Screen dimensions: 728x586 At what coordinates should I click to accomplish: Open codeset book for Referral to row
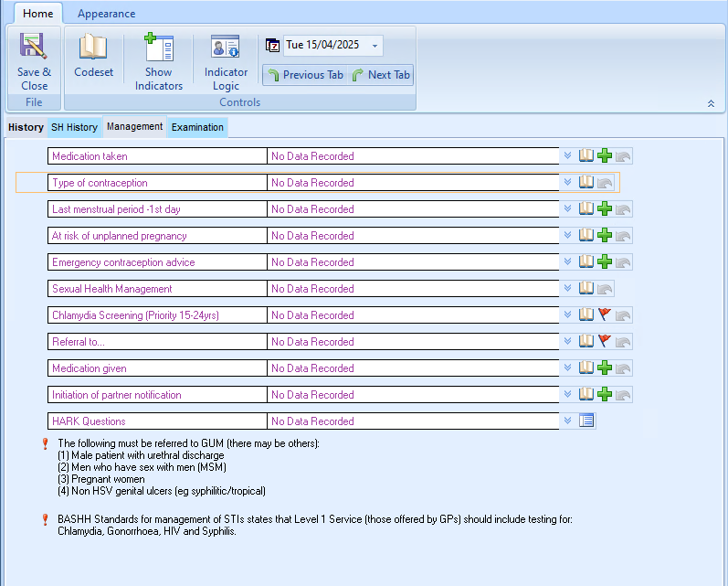click(x=586, y=341)
